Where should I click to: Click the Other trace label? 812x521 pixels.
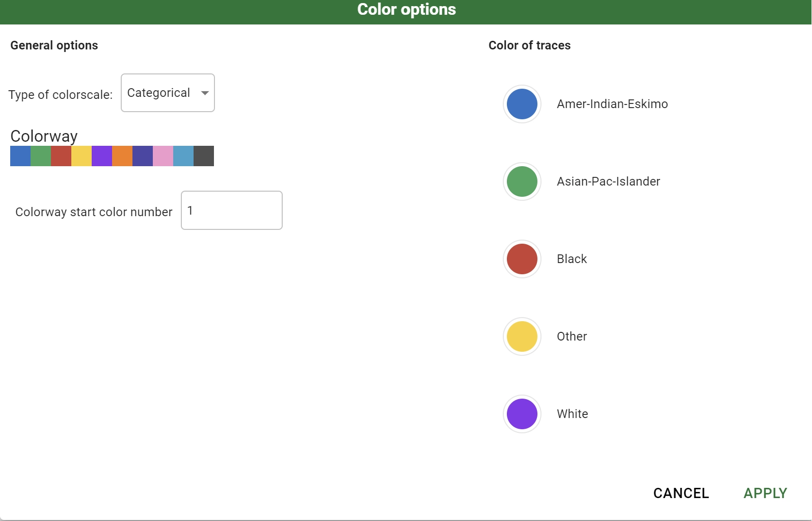click(572, 336)
